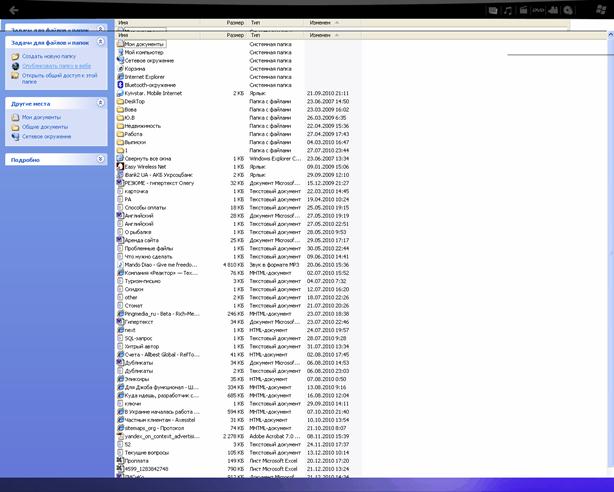
Task: Select the file named Проблемные файлы
Action: [149, 248]
